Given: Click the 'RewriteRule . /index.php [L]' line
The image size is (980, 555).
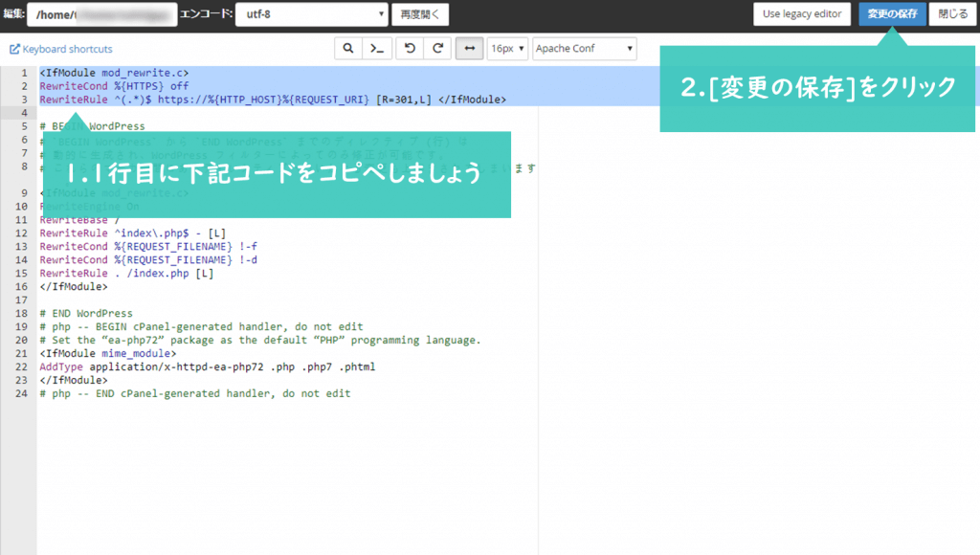Looking at the screenshot, I should pos(126,273).
